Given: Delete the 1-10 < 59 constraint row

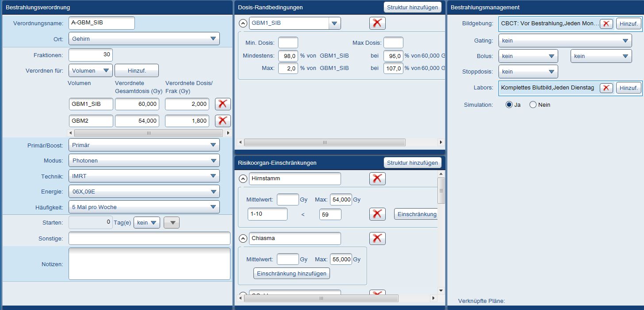Looking at the screenshot, I should tap(377, 214).
